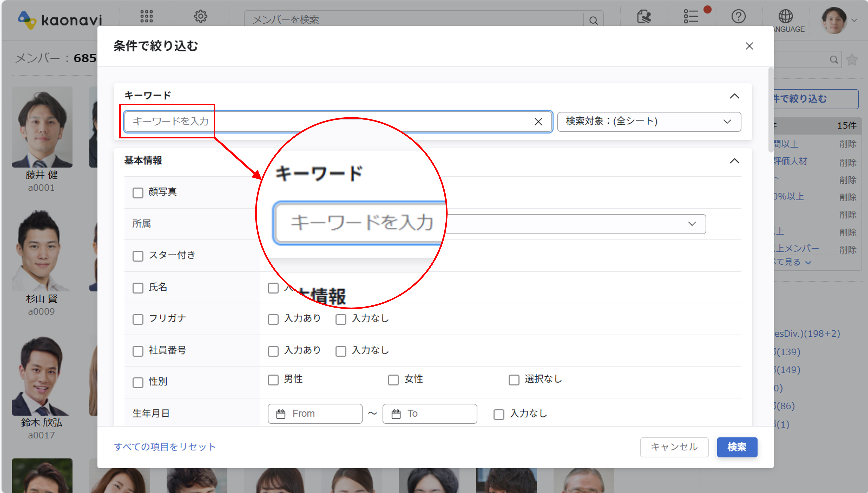The image size is (868, 493).
Task: Open the task list icon with notification
Action: click(691, 16)
